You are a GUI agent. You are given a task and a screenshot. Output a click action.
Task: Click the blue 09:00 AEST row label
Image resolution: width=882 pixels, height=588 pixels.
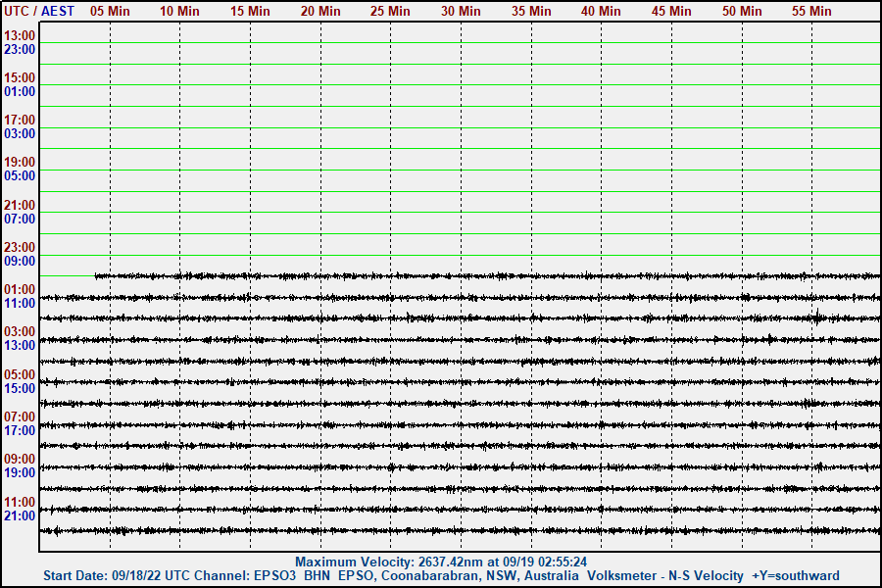pyautogui.click(x=20, y=262)
